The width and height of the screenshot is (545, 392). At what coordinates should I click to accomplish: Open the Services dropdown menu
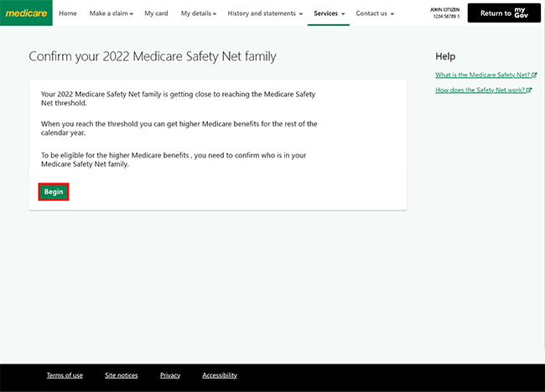click(x=330, y=13)
